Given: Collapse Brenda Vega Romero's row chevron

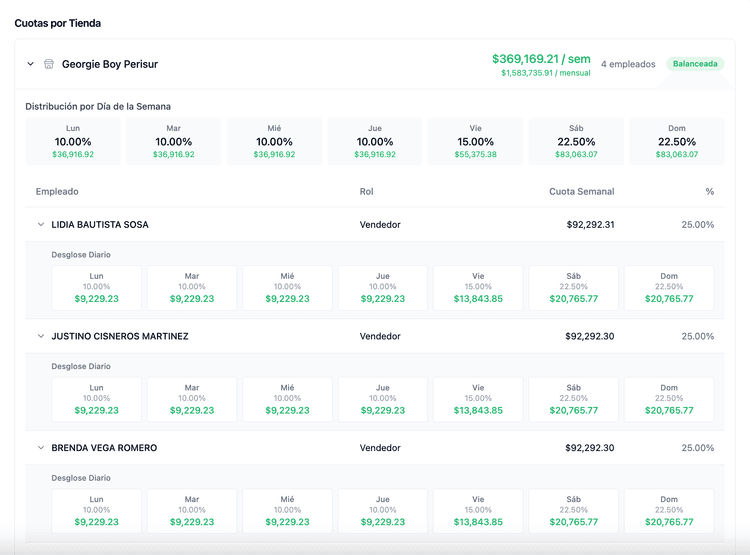Looking at the screenshot, I should (x=41, y=448).
